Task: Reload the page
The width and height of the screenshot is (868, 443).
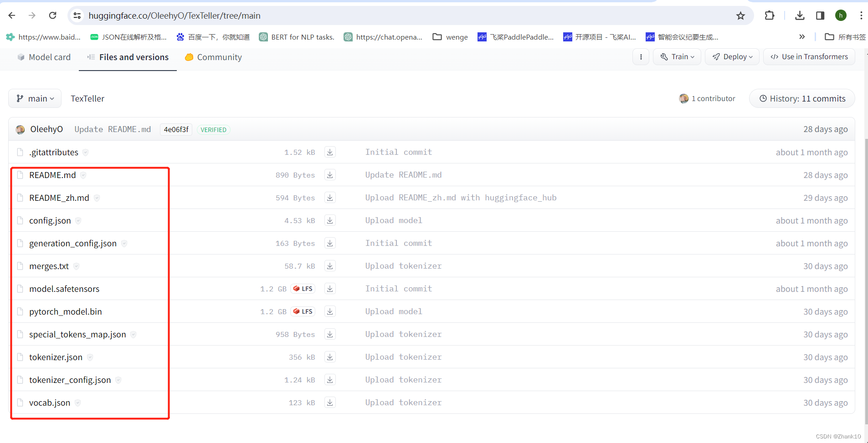Action: pyautogui.click(x=53, y=15)
